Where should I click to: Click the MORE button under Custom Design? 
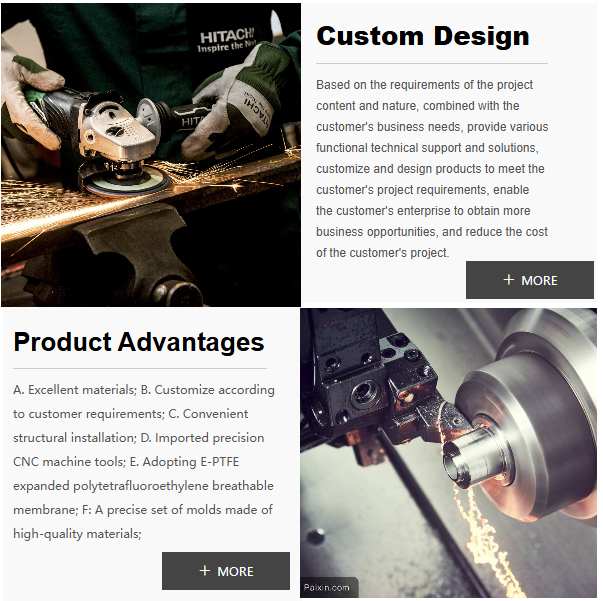click(x=530, y=280)
